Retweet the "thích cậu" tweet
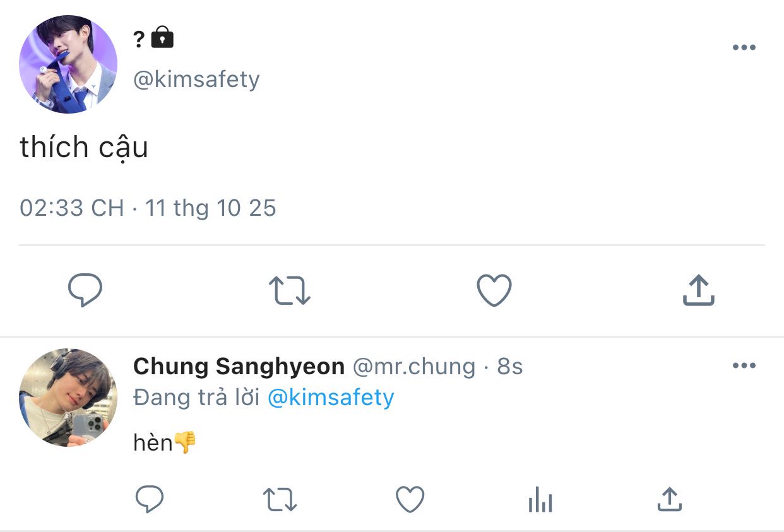The width and height of the screenshot is (784, 532). (x=290, y=291)
